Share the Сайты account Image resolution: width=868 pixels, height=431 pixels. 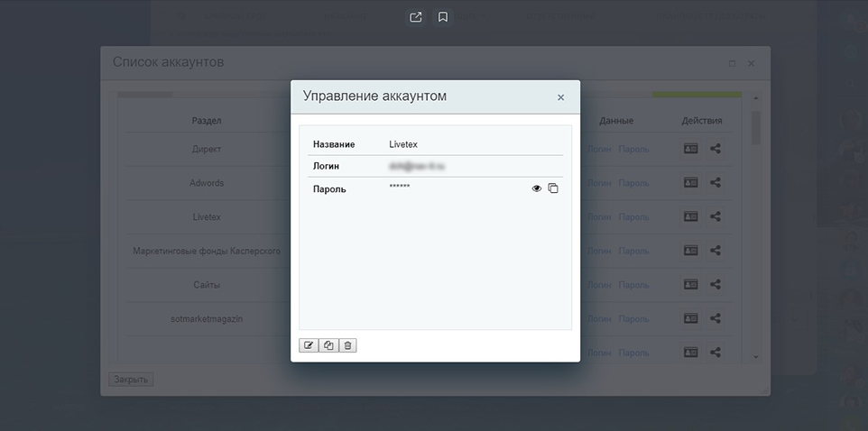pyautogui.click(x=716, y=284)
